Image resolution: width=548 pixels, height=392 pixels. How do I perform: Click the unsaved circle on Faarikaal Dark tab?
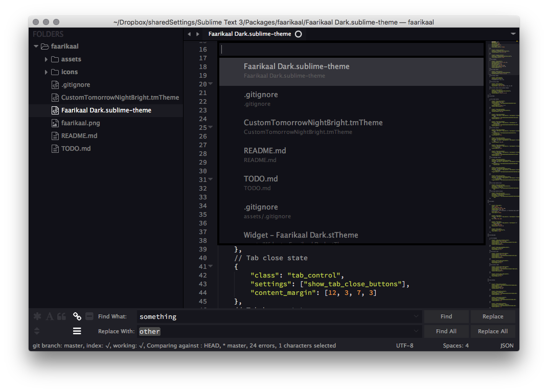pos(299,34)
